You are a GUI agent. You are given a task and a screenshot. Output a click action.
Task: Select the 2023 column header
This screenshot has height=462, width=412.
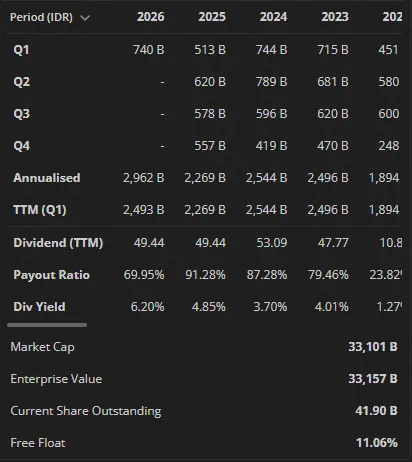(335, 17)
